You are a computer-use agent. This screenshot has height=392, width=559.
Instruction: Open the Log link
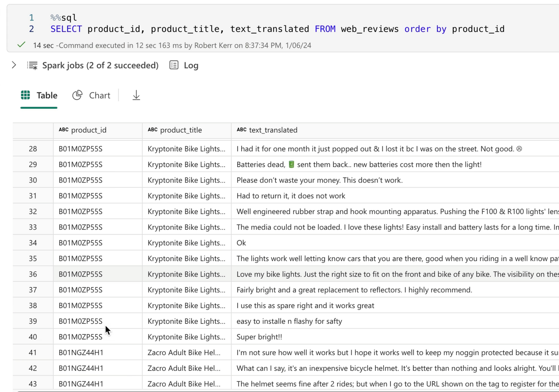click(191, 65)
